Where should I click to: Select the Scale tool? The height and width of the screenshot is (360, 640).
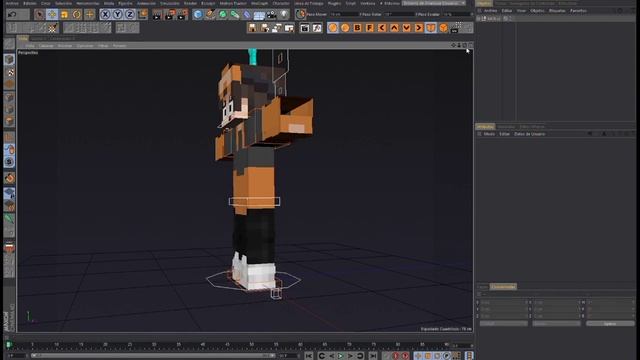tap(64, 14)
